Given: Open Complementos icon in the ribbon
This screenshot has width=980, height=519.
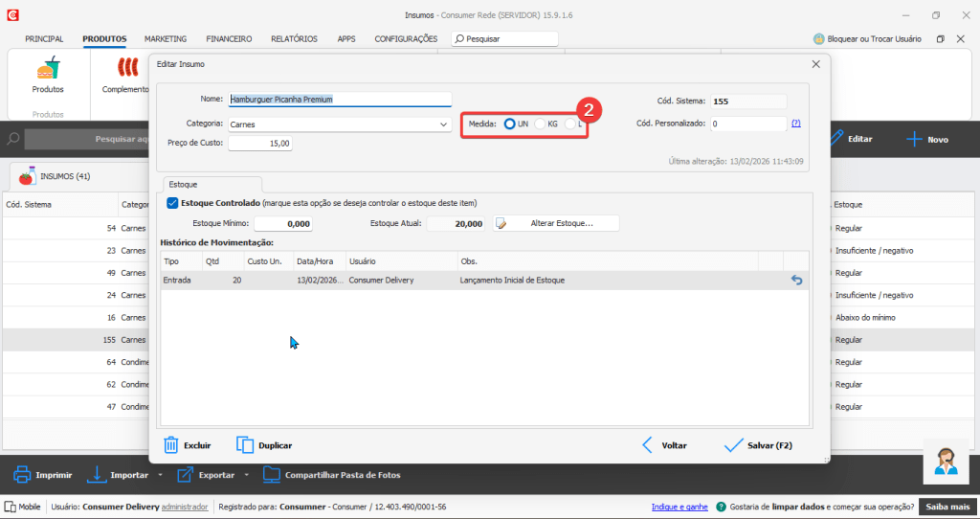Looking at the screenshot, I should 127,69.
